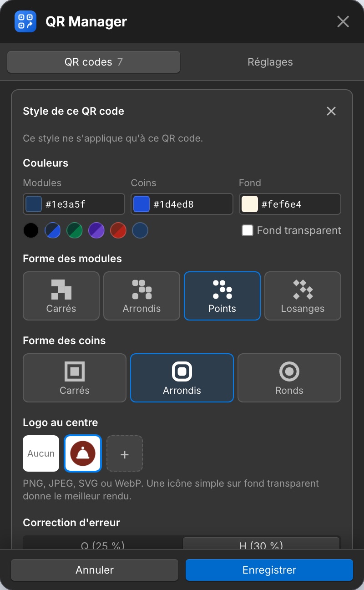
Task: Close the QR Manager window
Action: tap(343, 21)
